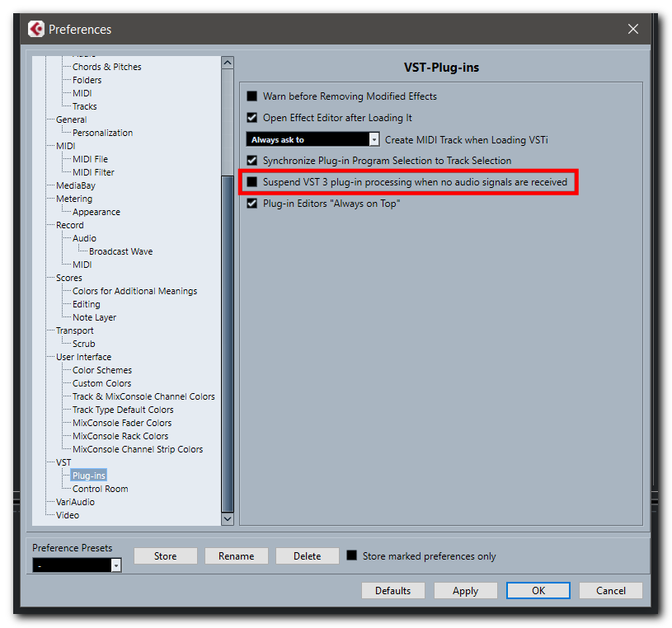Enable Suspend VST 3 plug-in processing checkbox
Image resolution: width=672 pixels, height=628 pixels.
pos(252,182)
